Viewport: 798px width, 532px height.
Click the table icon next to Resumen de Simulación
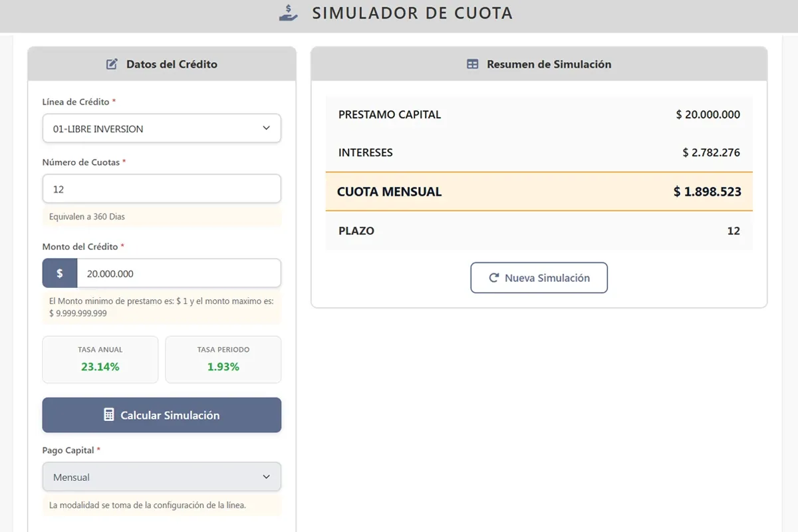[472, 65]
